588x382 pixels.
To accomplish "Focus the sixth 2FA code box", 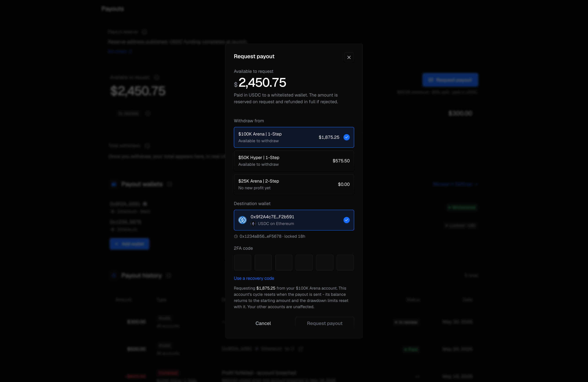I will click(x=345, y=263).
